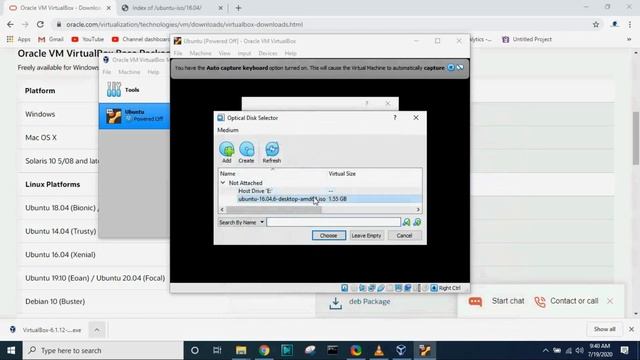Click Debian 10 (Buster) download row
Image resolution: width=640 pixels, height=360 pixels.
pyautogui.click(x=55, y=302)
